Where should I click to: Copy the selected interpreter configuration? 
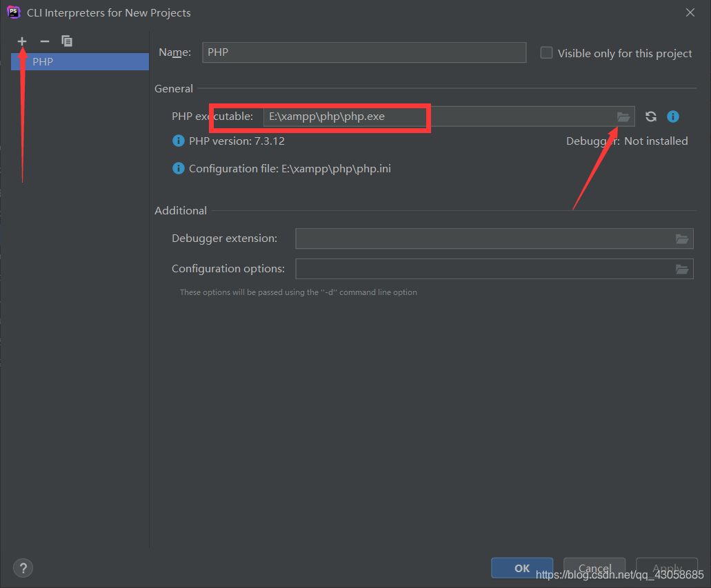point(67,41)
